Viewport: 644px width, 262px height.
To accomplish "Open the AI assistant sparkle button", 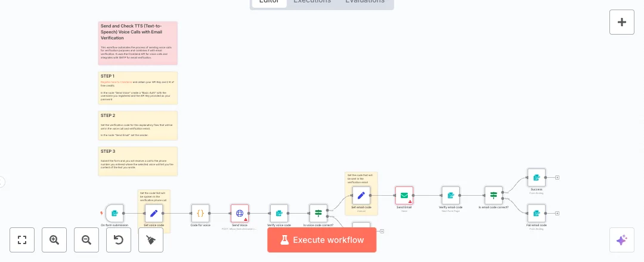I will click(622, 240).
